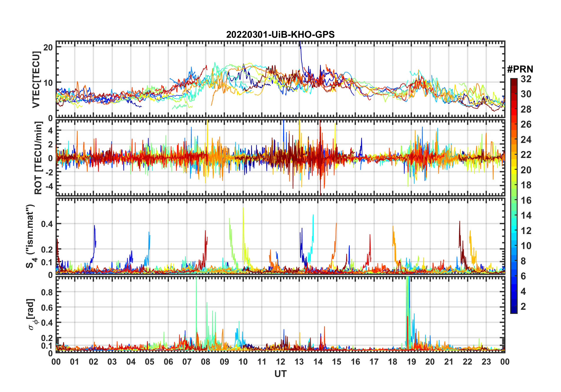Click inside the S4 scintillation plot panel

coord(280,236)
